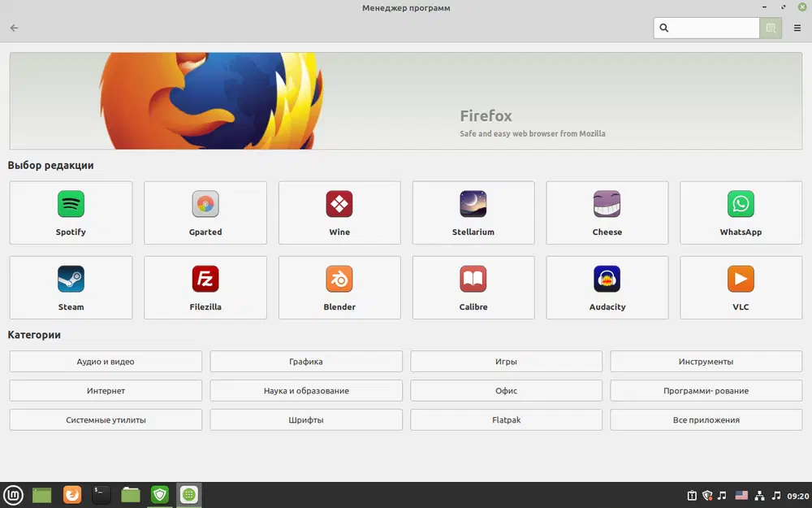Screen dimensions: 812x508
Task: Click the US keyboard layout flag
Action: [x=741, y=496]
